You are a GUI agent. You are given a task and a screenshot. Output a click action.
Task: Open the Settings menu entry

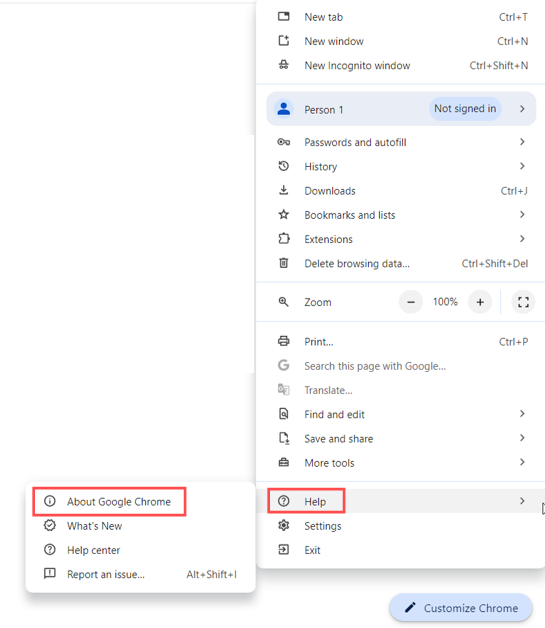(400, 525)
